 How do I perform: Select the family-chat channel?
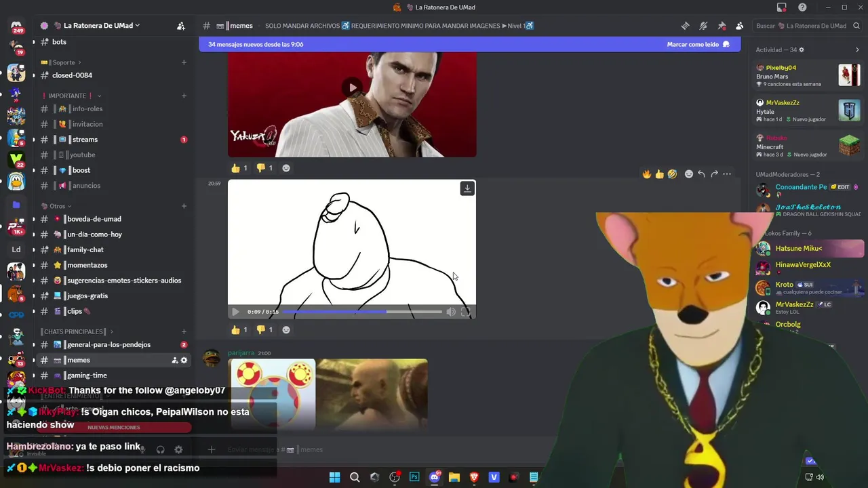click(114, 249)
